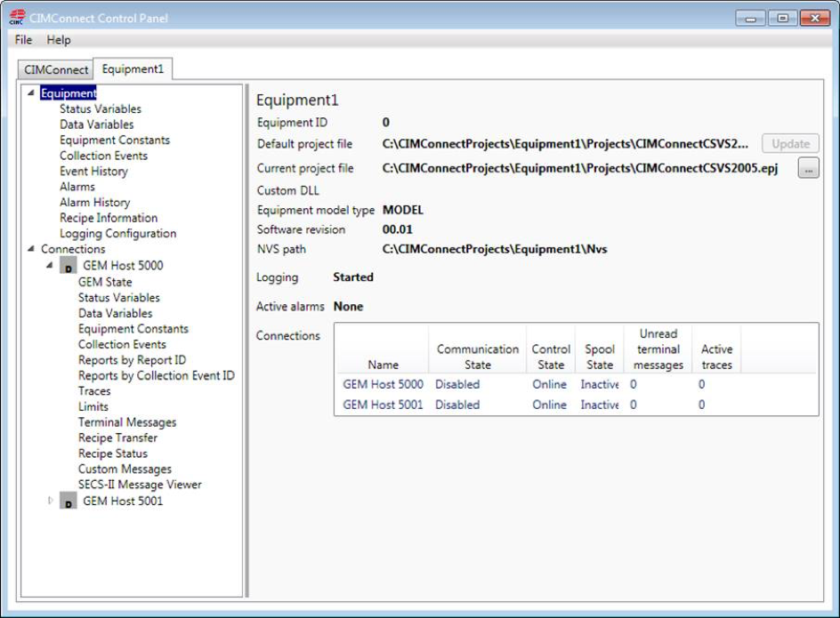Switch to the CIMConnect tab
This screenshot has height=618, width=840.
click(x=56, y=69)
